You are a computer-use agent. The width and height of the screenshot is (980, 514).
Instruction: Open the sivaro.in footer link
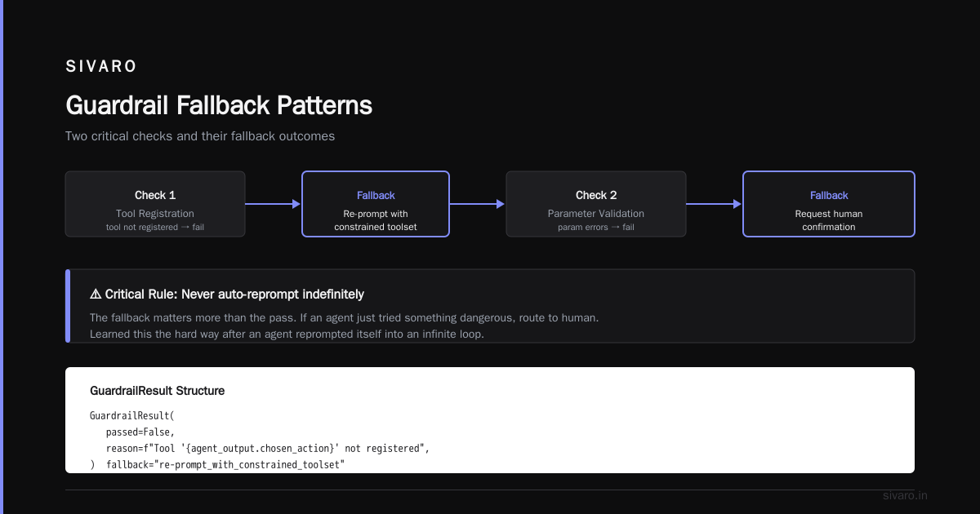click(x=906, y=495)
